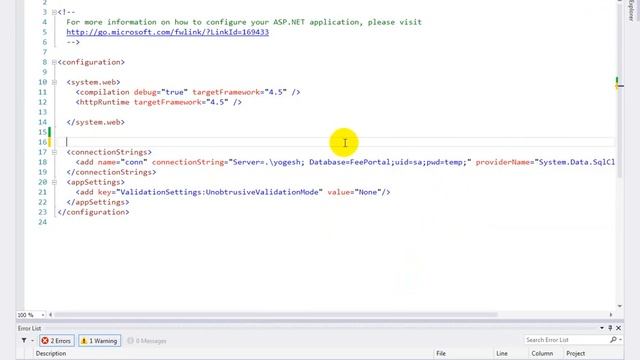Sort by the Column column header
640x360 pixels.
click(x=542, y=353)
